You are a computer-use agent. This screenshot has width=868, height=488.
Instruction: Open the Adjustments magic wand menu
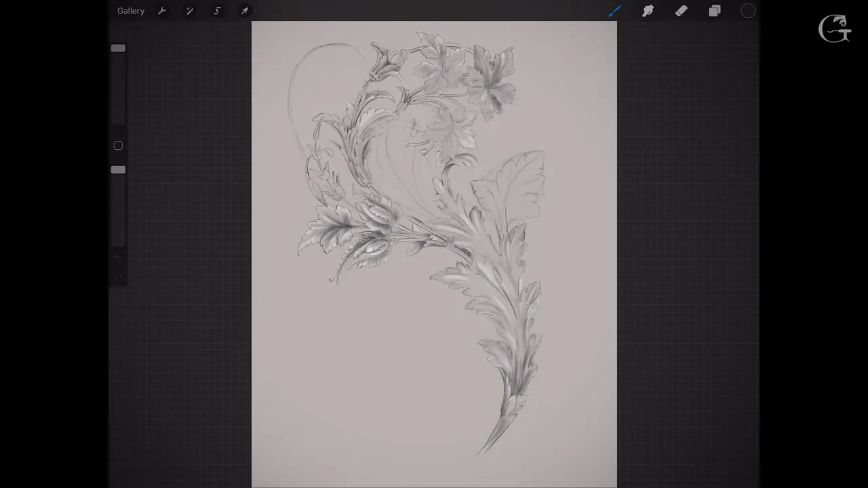(190, 11)
